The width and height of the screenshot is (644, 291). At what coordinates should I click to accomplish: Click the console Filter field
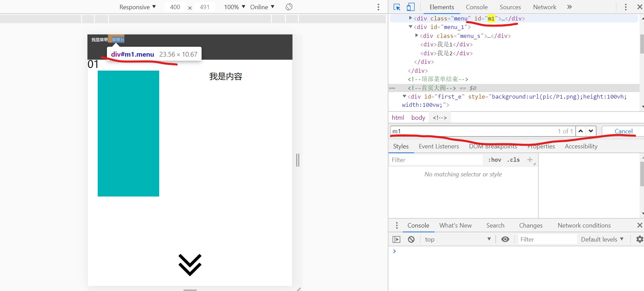[547, 239]
